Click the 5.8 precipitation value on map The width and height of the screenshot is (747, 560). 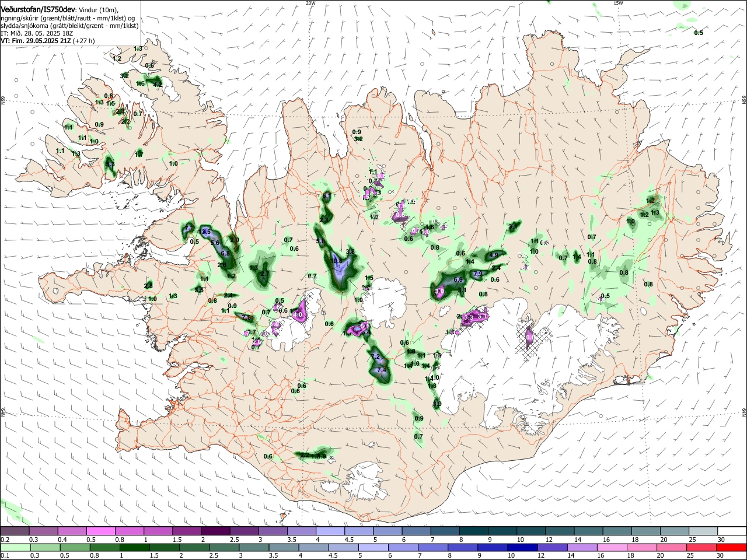(x=320, y=241)
